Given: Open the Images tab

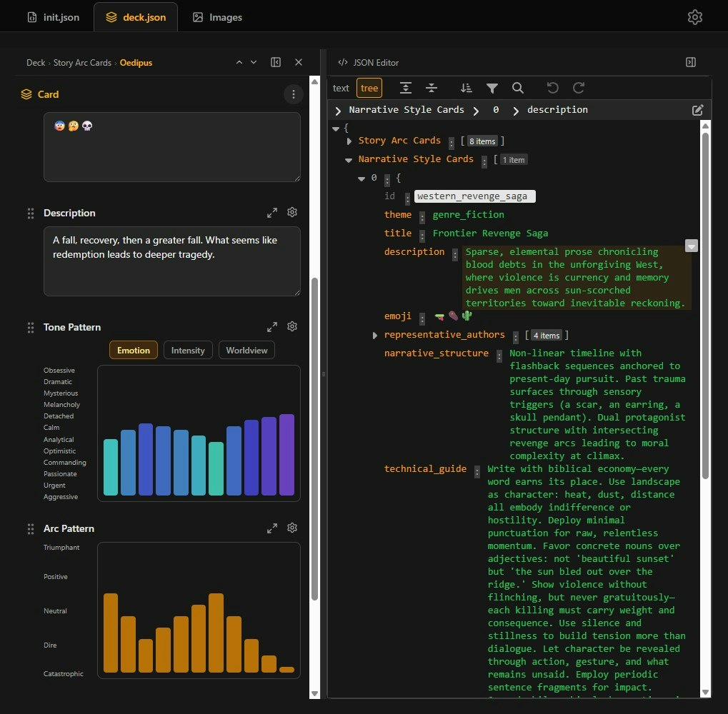Looking at the screenshot, I should pos(217,17).
